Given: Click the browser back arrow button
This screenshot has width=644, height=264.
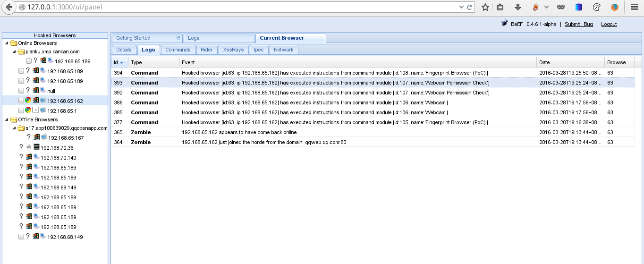Looking at the screenshot, I should pyautogui.click(x=9, y=7).
